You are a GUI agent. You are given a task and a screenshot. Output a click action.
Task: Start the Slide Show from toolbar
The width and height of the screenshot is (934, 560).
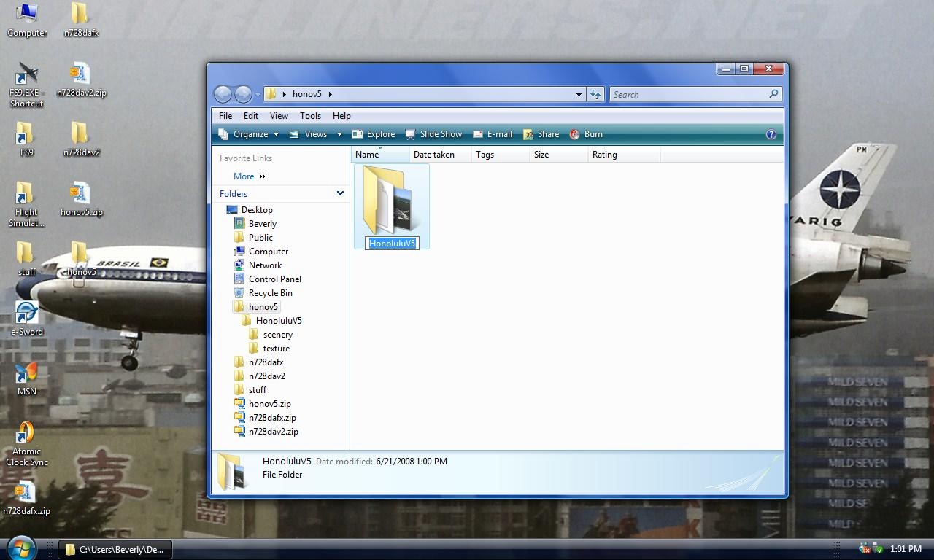click(x=433, y=134)
